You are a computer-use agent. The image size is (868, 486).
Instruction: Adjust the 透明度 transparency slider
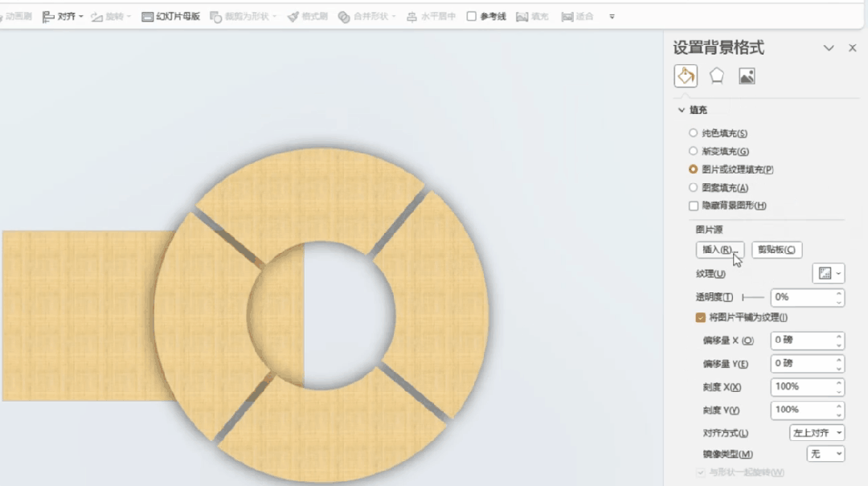(x=753, y=297)
